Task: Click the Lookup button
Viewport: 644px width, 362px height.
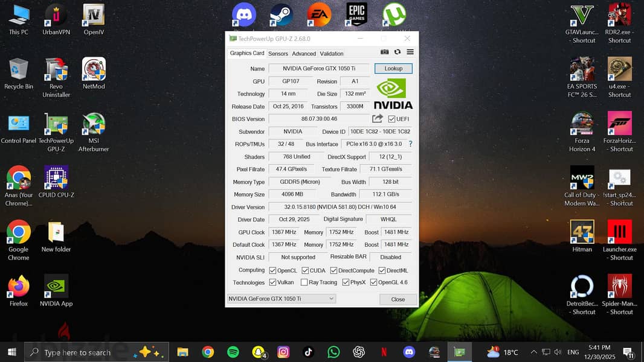Action: [393, 68]
